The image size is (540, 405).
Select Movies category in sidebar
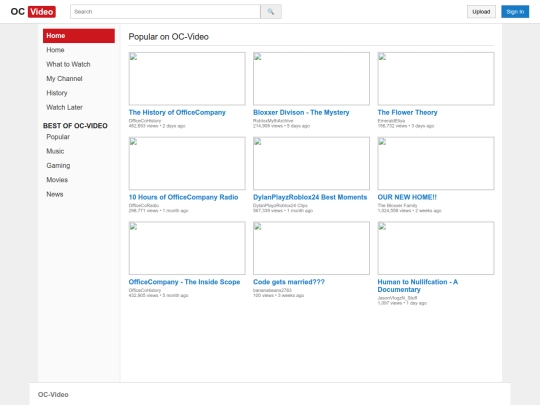(x=57, y=180)
